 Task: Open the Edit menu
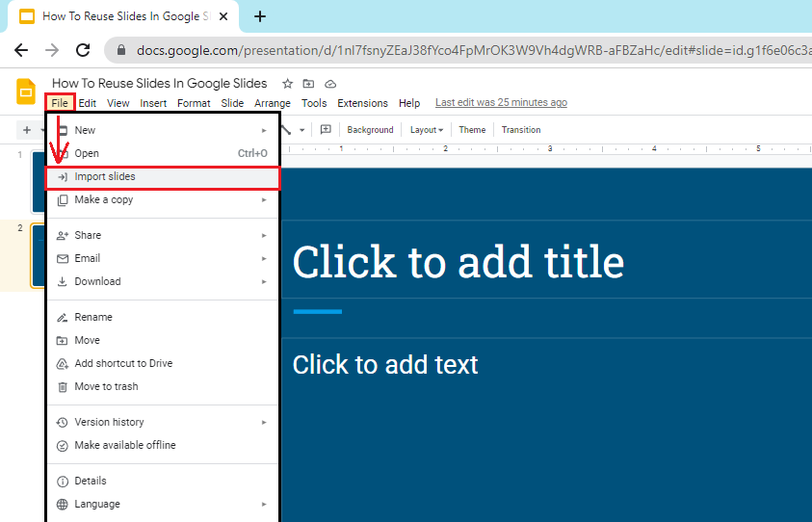click(87, 103)
